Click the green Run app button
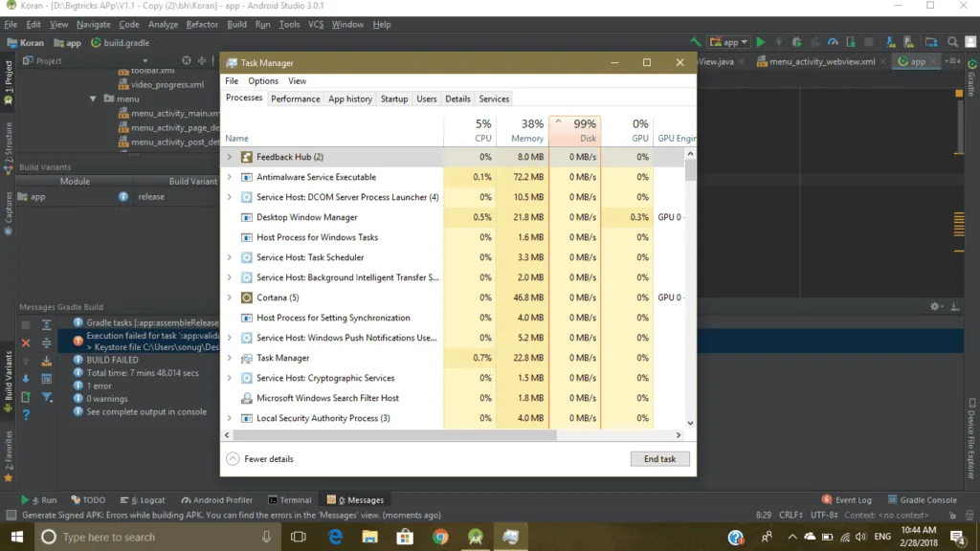980x551 pixels. click(x=761, y=42)
